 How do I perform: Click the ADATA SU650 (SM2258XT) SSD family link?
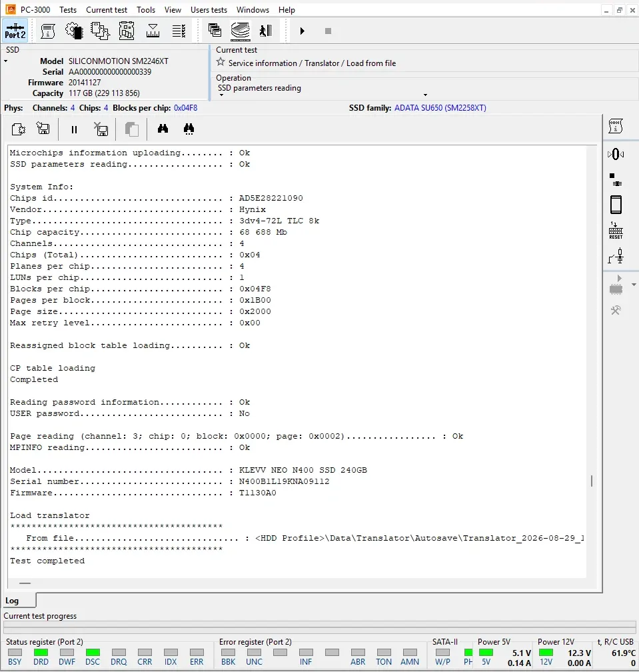[440, 108]
